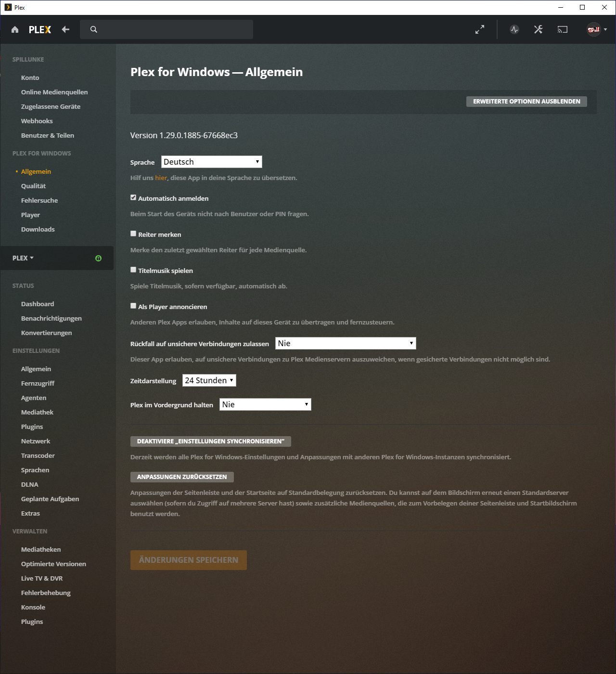Open Downloads settings in sidebar
This screenshot has height=674, width=616.
(38, 229)
